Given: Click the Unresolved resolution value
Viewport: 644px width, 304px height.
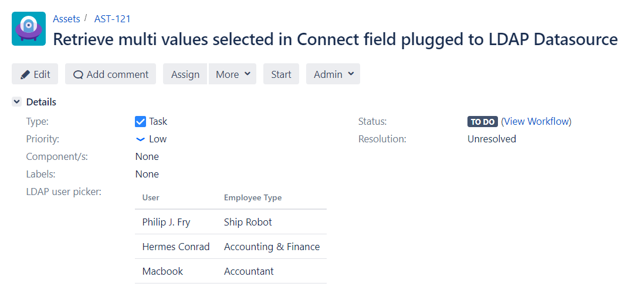Looking at the screenshot, I should 492,139.
